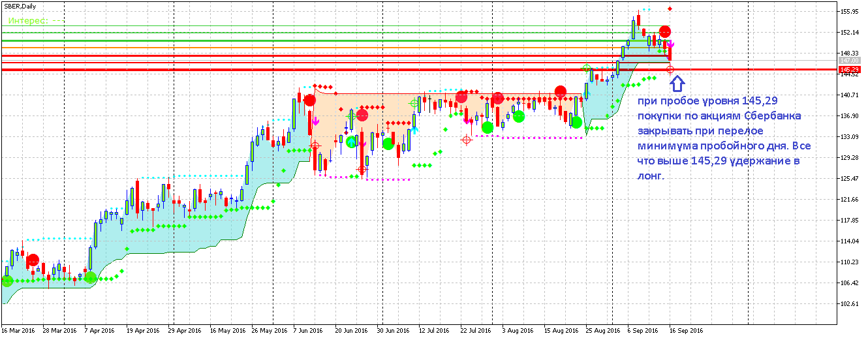Image resolution: width=868 pixels, height=338 pixels.
Task: Click the red 145.29 price tag on the axis
Action: 849,69
